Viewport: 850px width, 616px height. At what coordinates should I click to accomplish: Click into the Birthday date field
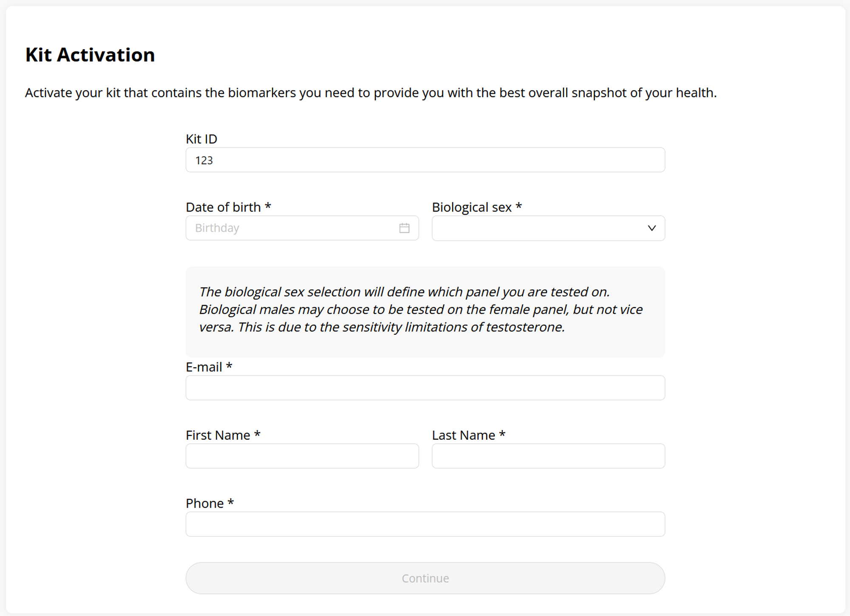point(302,228)
